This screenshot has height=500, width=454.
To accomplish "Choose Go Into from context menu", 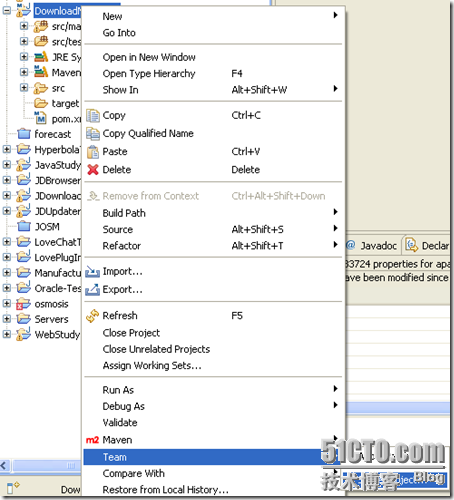I will point(213,33).
